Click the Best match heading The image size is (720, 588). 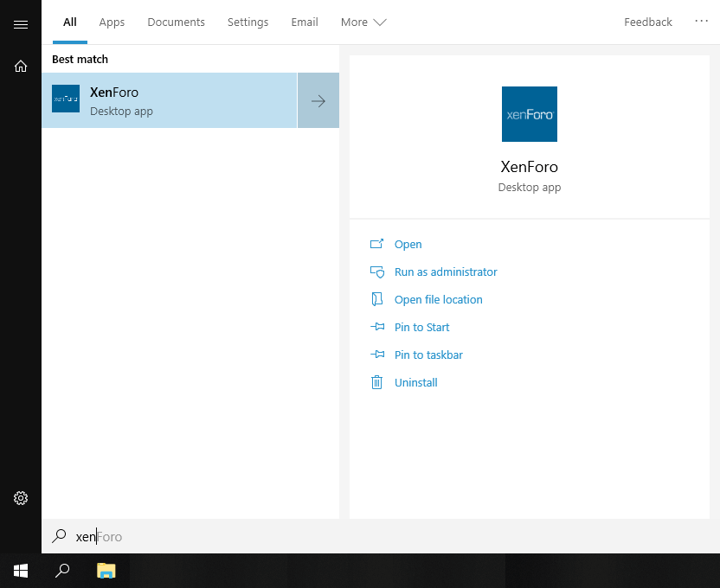(80, 59)
